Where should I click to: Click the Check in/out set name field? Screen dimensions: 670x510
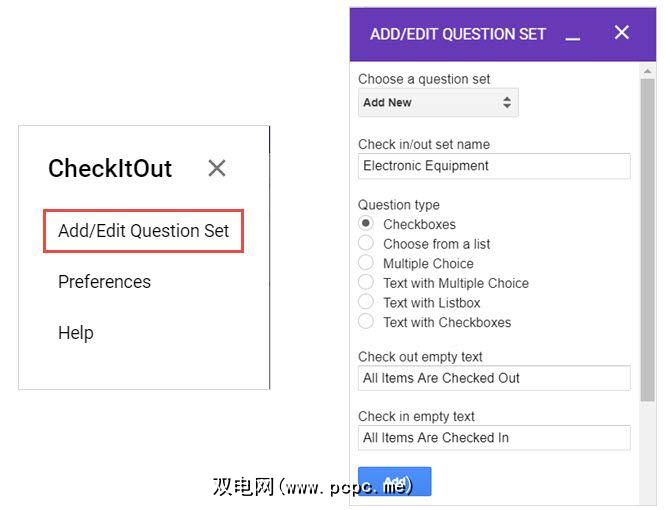tap(494, 166)
